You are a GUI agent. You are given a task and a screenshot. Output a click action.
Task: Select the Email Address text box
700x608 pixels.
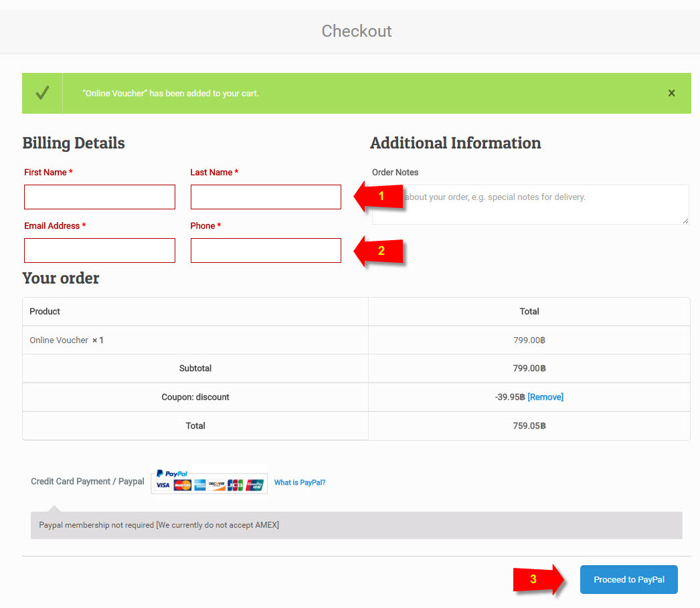(x=100, y=251)
